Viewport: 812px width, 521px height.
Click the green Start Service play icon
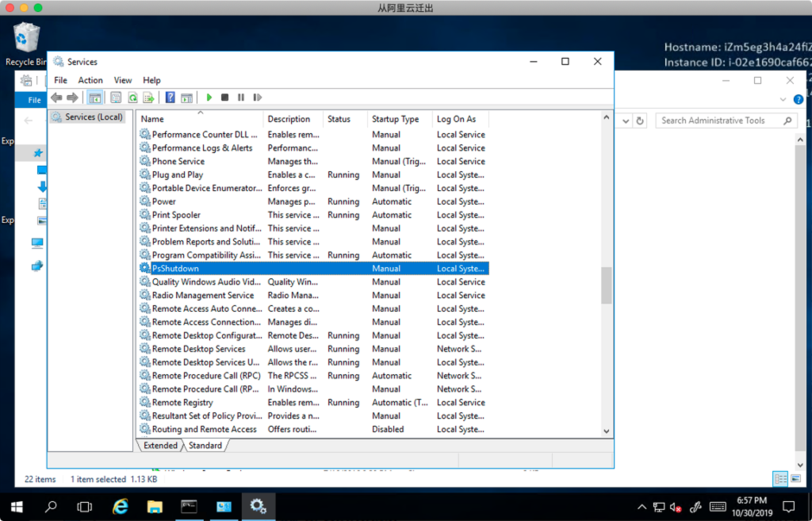point(209,98)
